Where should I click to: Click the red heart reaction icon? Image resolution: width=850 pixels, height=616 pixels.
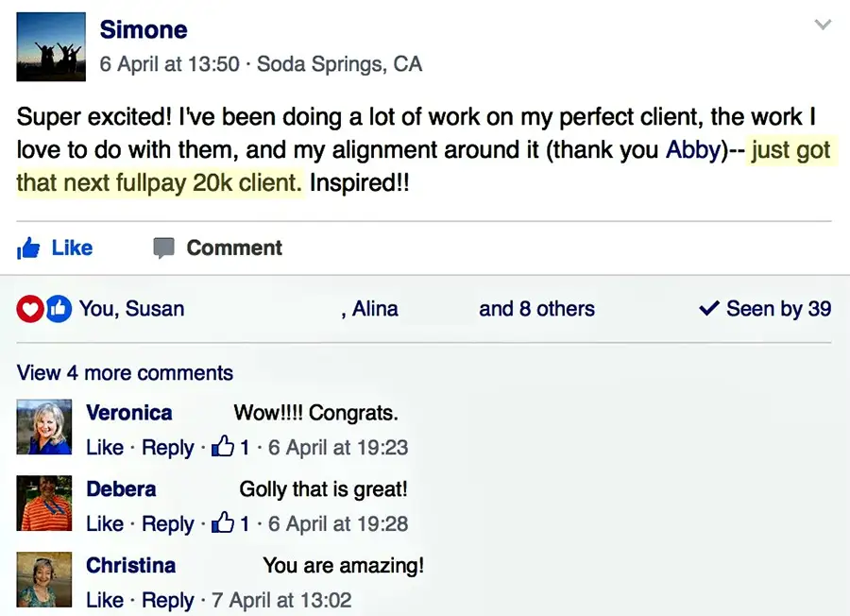click(30, 309)
